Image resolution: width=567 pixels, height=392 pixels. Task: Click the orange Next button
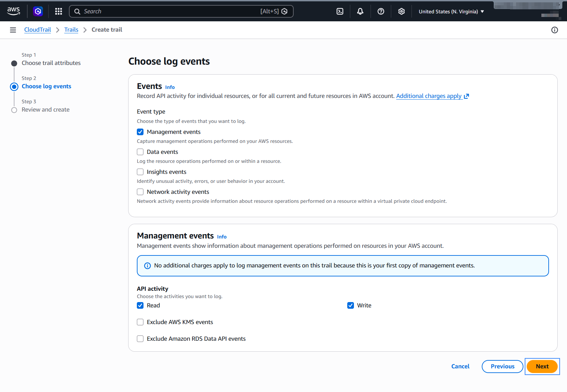pos(542,366)
